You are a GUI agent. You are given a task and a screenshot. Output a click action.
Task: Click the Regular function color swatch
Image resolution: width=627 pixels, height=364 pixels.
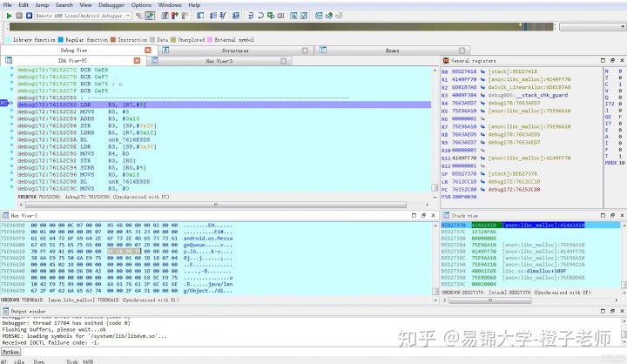pyautogui.click(x=61, y=39)
